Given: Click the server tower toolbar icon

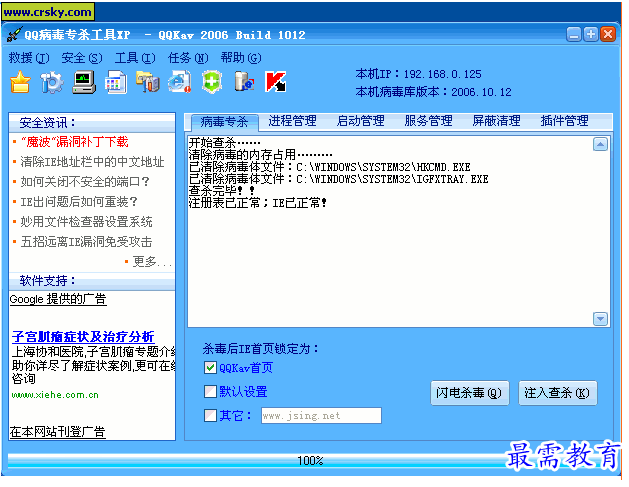Looking at the screenshot, I should pyautogui.click(x=244, y=81).
